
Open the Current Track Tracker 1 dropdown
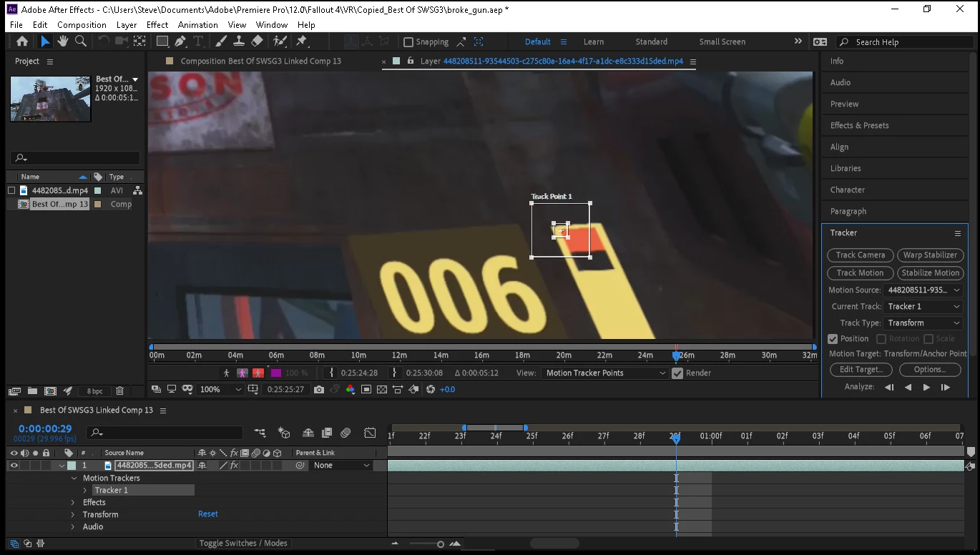923,307
